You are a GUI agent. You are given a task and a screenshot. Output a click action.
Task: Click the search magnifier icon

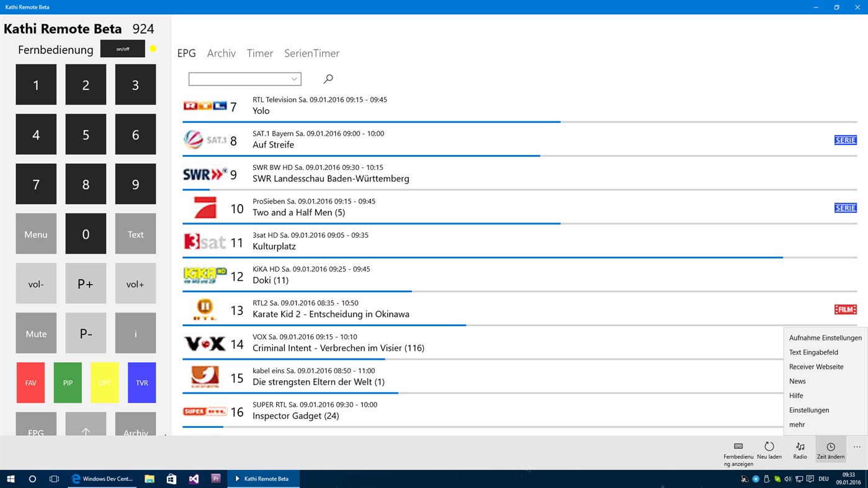(328, 79)
